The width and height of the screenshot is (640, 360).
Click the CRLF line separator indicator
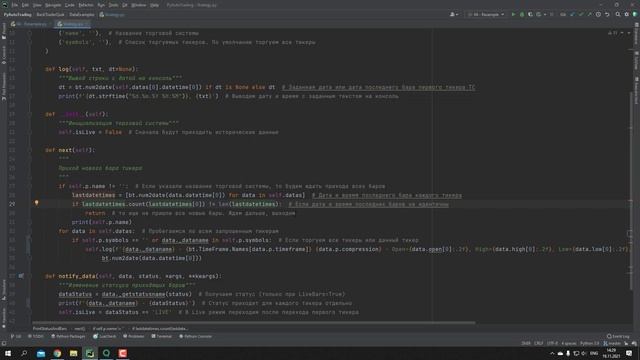click(x=538, y=343)
